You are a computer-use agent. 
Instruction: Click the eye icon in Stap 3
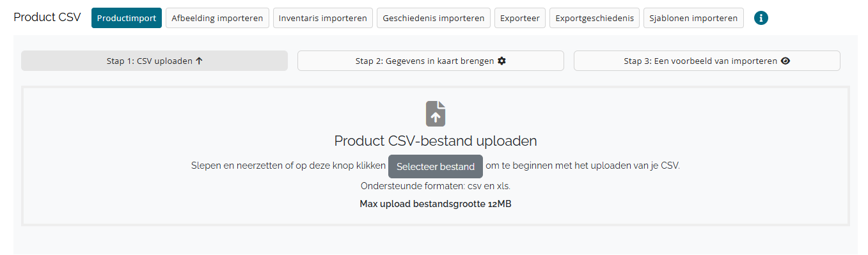point(785,61)
